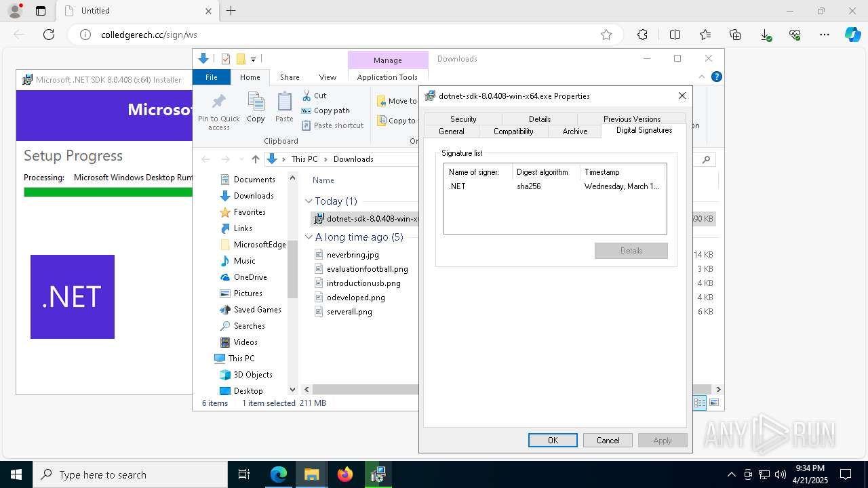This screenshot has height=488, width=868.
Task: Click Paste shortcut in Clipboard group
Action: (x=332, y=125)
